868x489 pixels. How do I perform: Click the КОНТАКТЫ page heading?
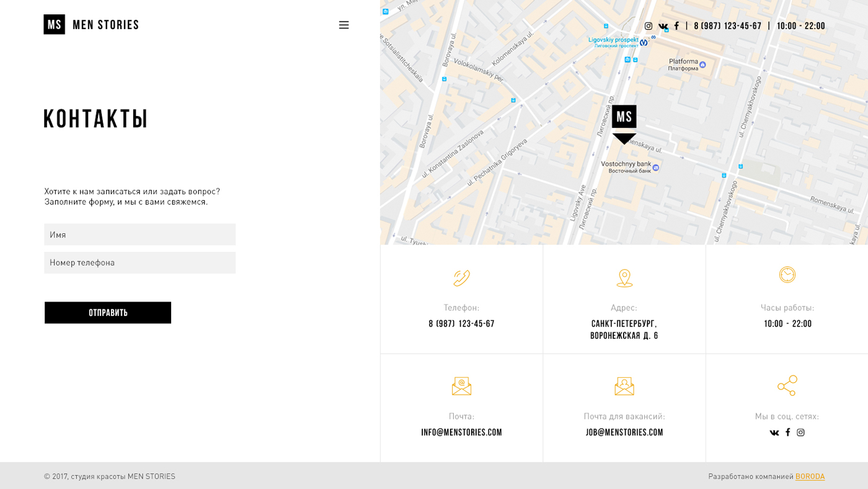pyautogui.click(x=95, y=119)
